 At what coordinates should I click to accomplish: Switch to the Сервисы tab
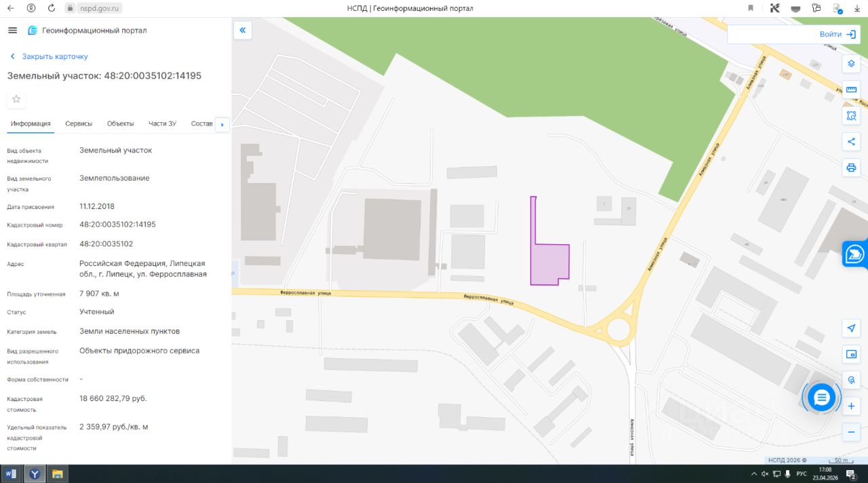(79, 123)
